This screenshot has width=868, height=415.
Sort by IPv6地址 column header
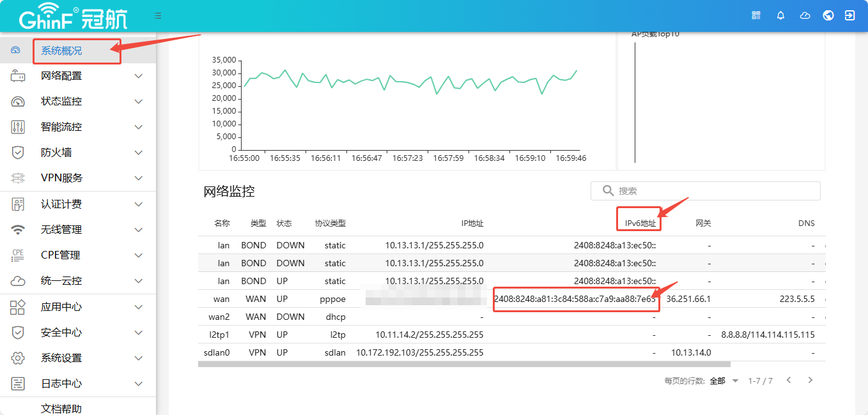point(639,223)
